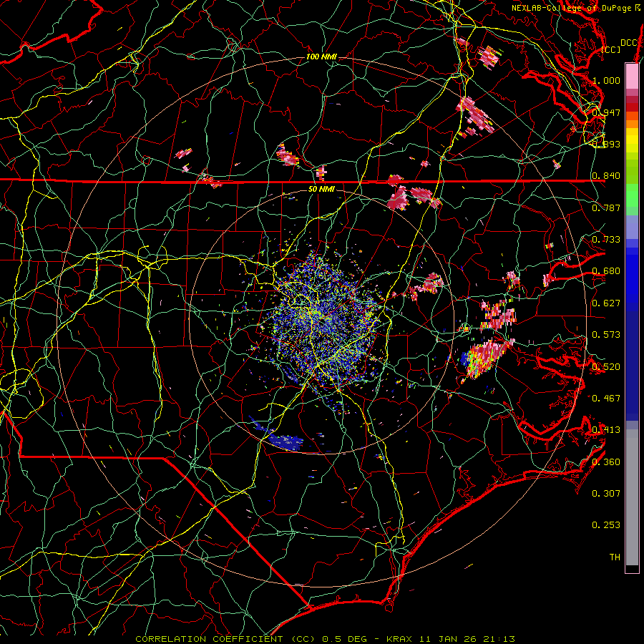Select the 0.893 legend value
This screenshot has width=644, height=644.
pyautogui.click(x=606, y=144)
